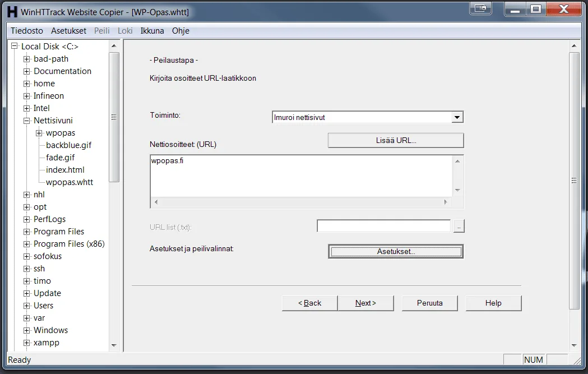Image resolution: width=588 pixels, height=374 pixels.
Task: Expand the xampp folder
Action: 26,343
